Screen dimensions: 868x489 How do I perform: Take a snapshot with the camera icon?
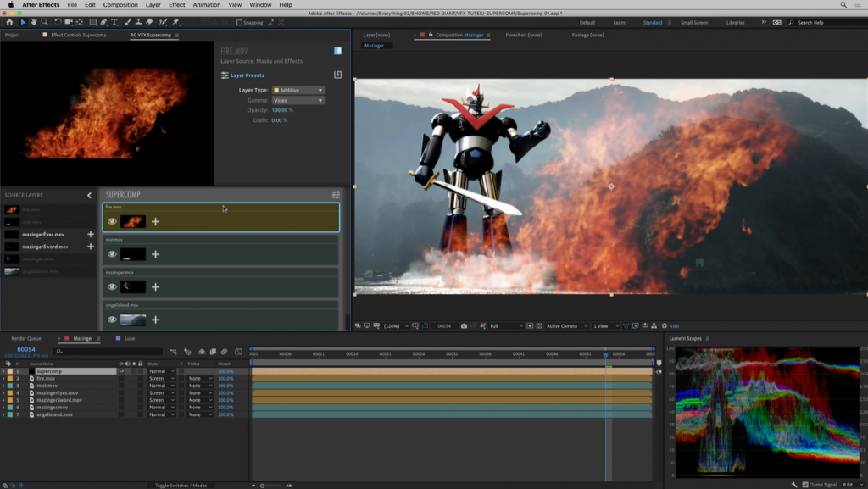(x=464, y=325)
